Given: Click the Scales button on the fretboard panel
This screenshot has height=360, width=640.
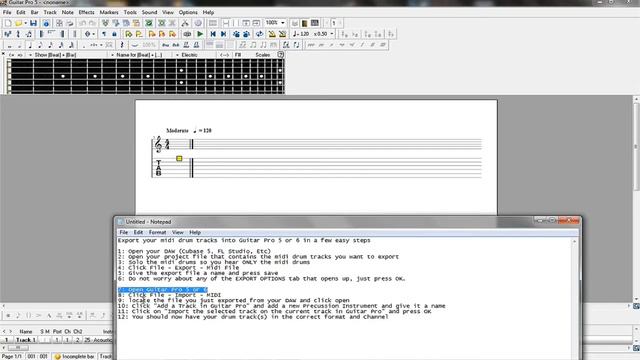Looking at the screenshot, I should pos(262,55).
